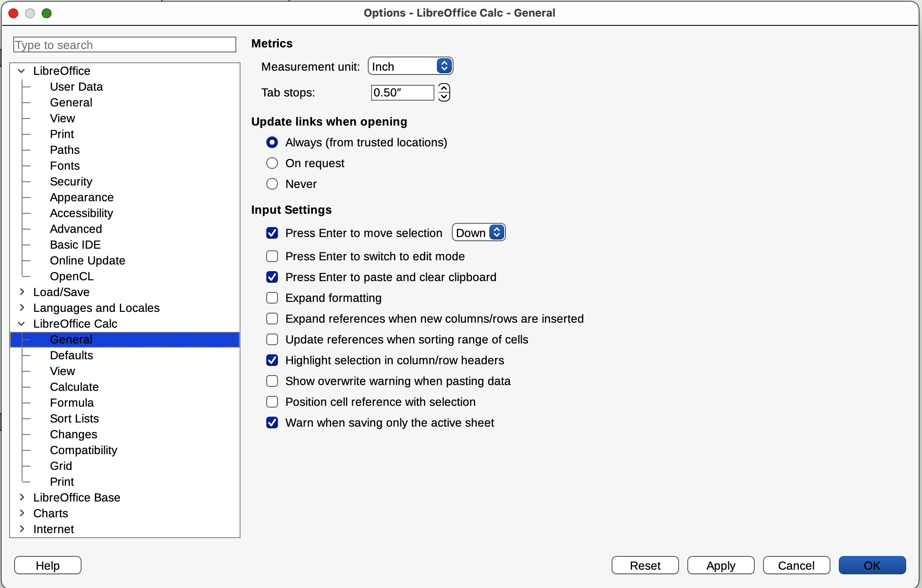Screen dimensions: 922x588
Task: Enable Expand references when columns/rows inserted
Action: 272,319
